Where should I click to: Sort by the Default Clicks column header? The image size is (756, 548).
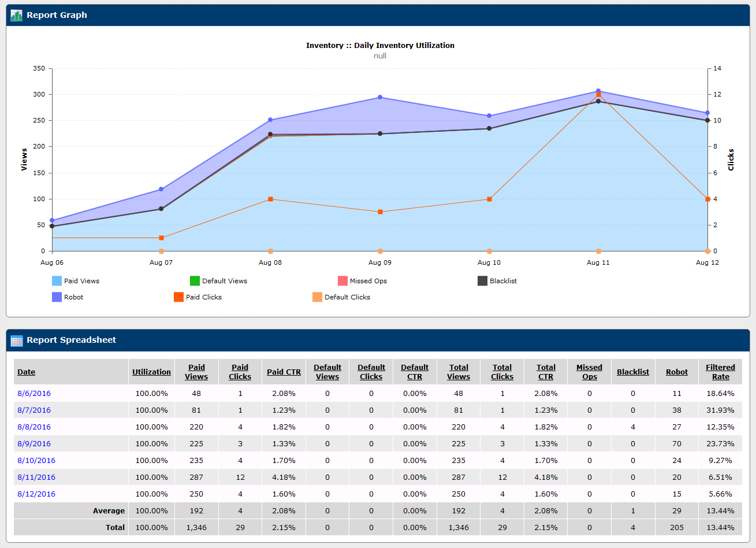tap(371, 372)
